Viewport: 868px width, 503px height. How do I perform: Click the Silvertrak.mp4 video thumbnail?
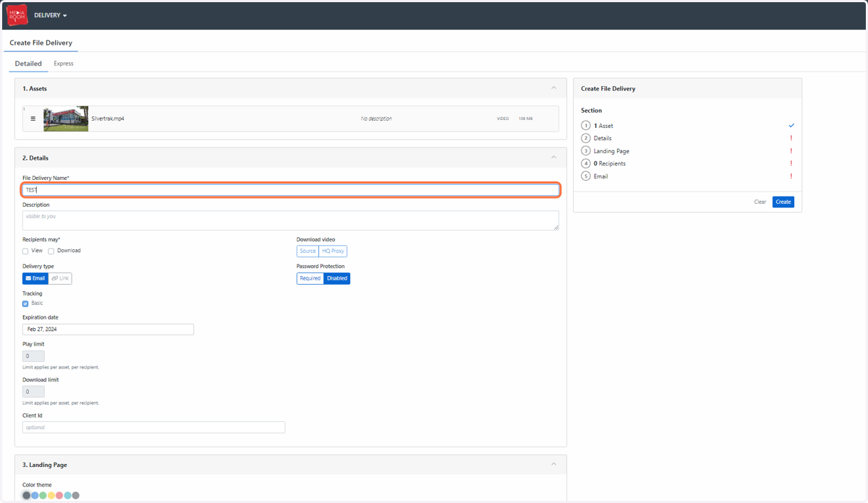pyautogui.click(x=66, y=119)
